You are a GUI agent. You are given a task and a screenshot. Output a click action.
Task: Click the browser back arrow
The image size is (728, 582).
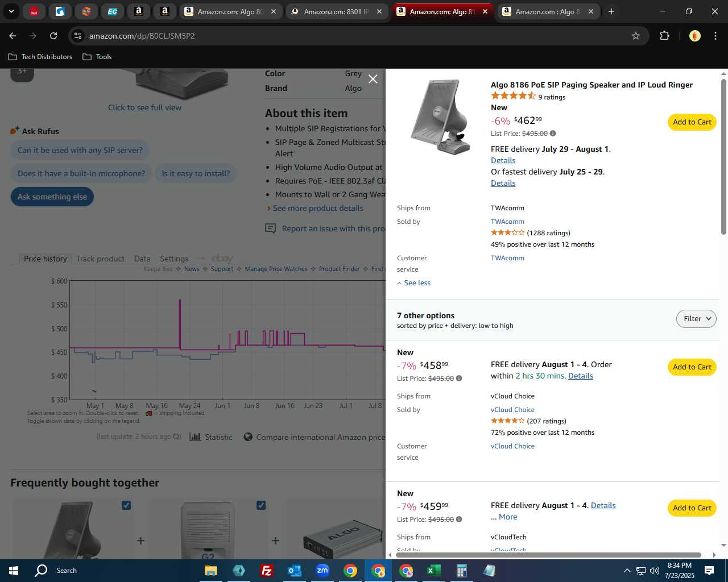point(13,36)
